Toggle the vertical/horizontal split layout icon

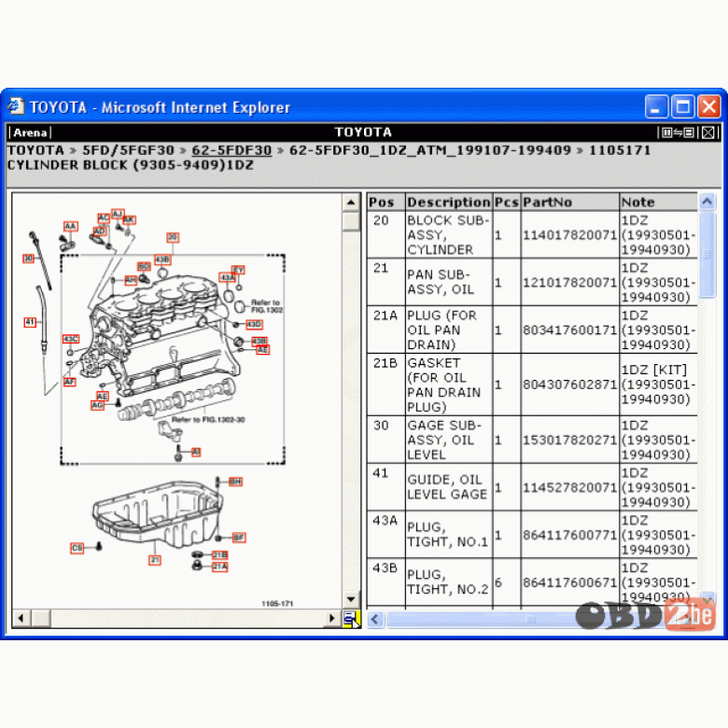678,133
